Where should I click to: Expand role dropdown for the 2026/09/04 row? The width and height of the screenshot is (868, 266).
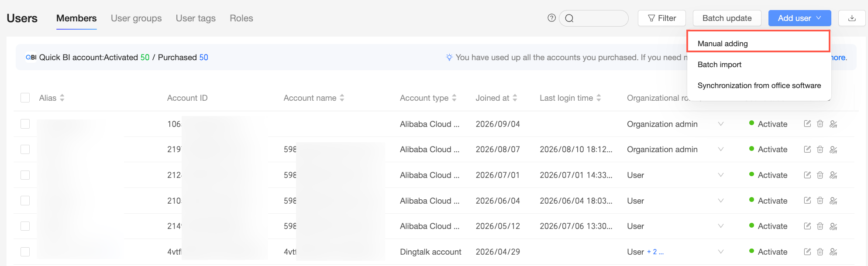721,124
